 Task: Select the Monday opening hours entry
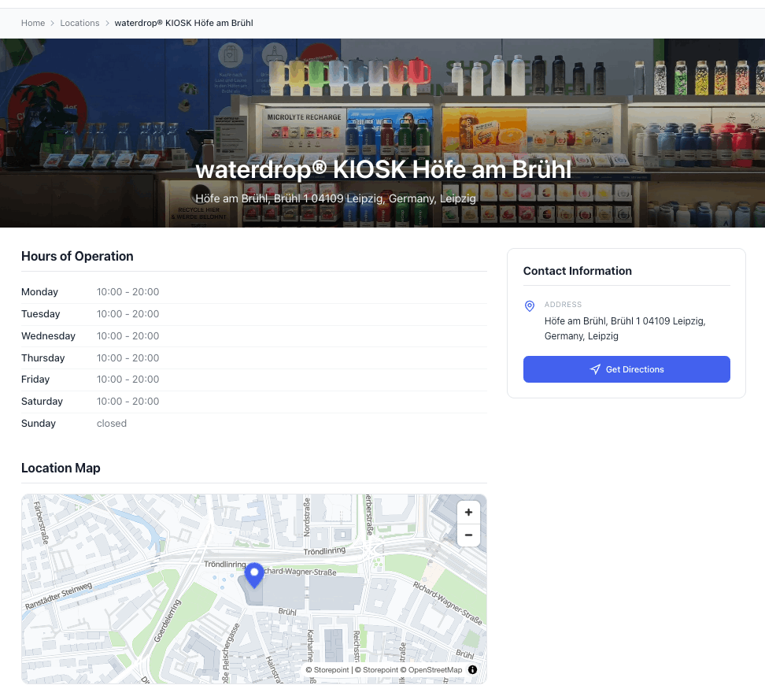click(x=128, y=291)
